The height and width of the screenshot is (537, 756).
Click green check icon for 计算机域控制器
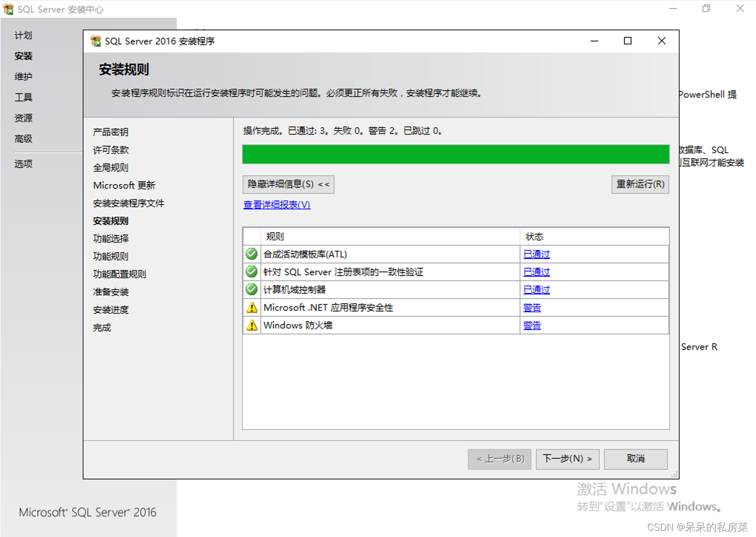point(252,289)
